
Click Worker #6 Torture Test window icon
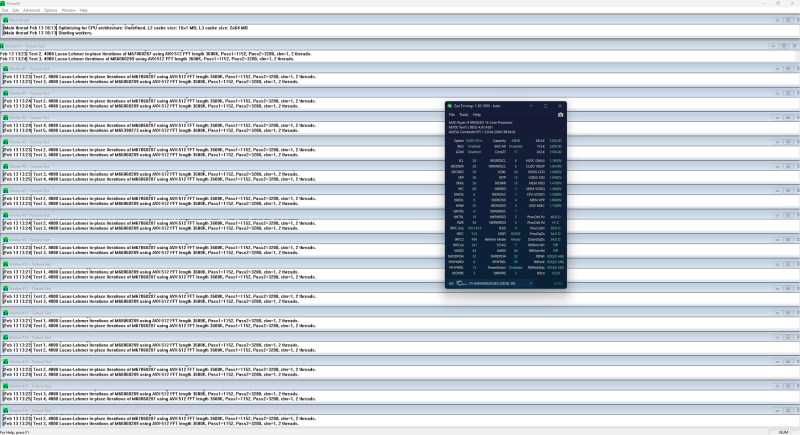pos(6,166)
